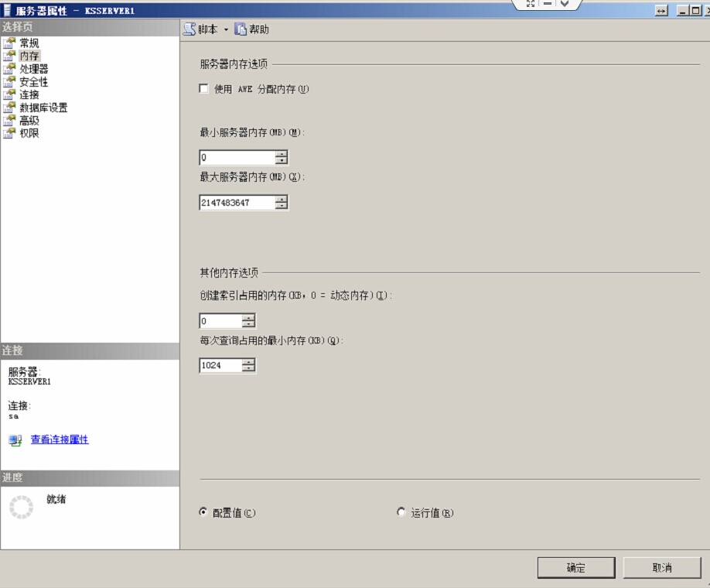The image size is (710, 588).
Task: Switch to the 连接 page
Action: 29,94
